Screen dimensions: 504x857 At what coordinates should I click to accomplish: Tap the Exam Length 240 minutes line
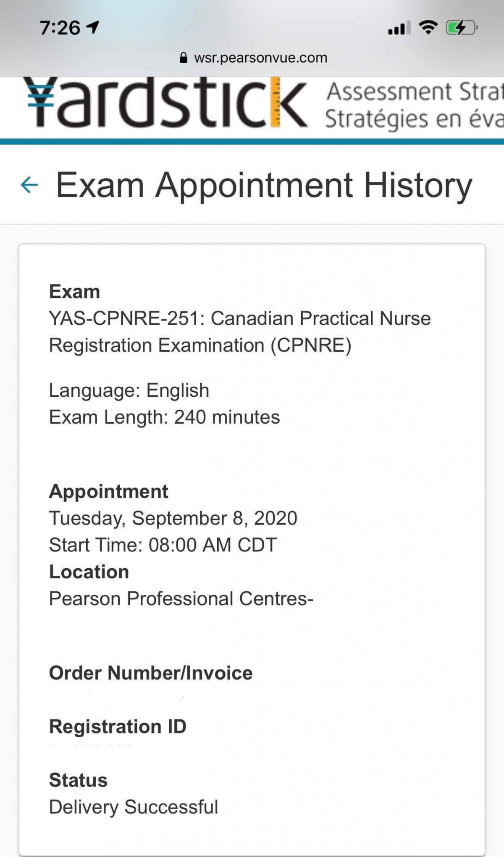[x=164, y=417]
